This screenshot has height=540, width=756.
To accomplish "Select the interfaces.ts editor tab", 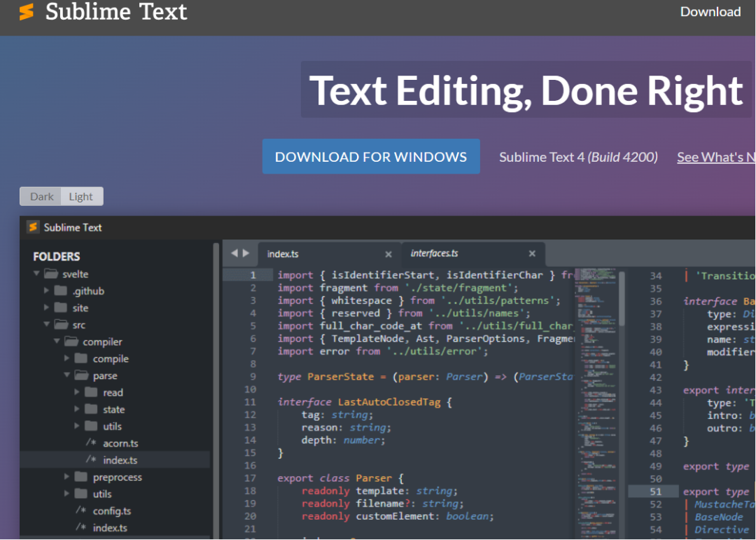I will click(473, 254).
